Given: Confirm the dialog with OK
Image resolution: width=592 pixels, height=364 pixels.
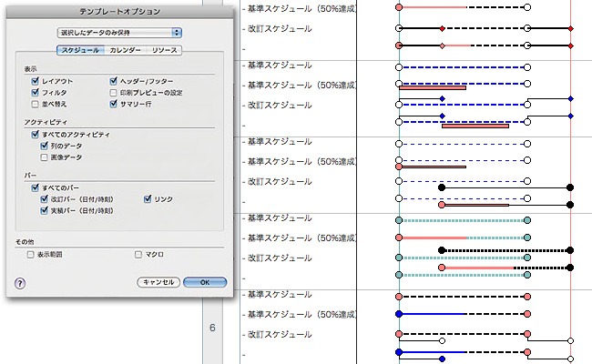Looking at the screenshot, I should click(x=204, y=282).
